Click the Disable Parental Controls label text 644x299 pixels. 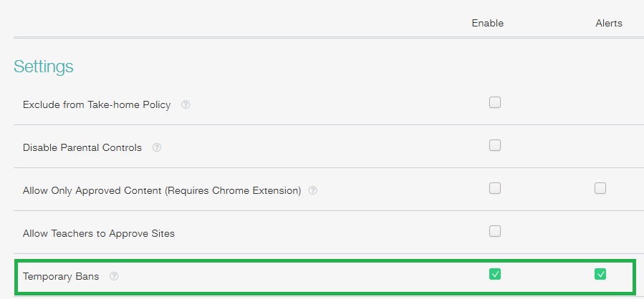click(82, 147)
